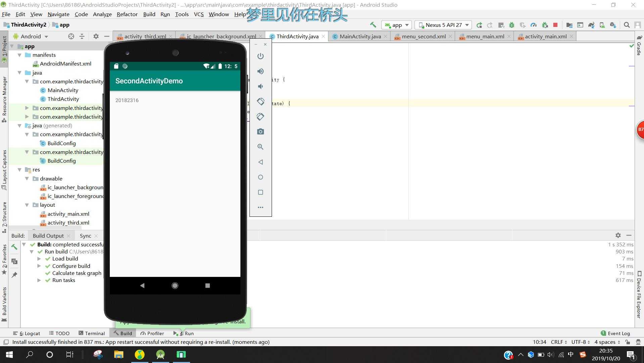Viewport: 644px width, 363px height.
Task: Collapse the drawable folder
Action: 27,178
